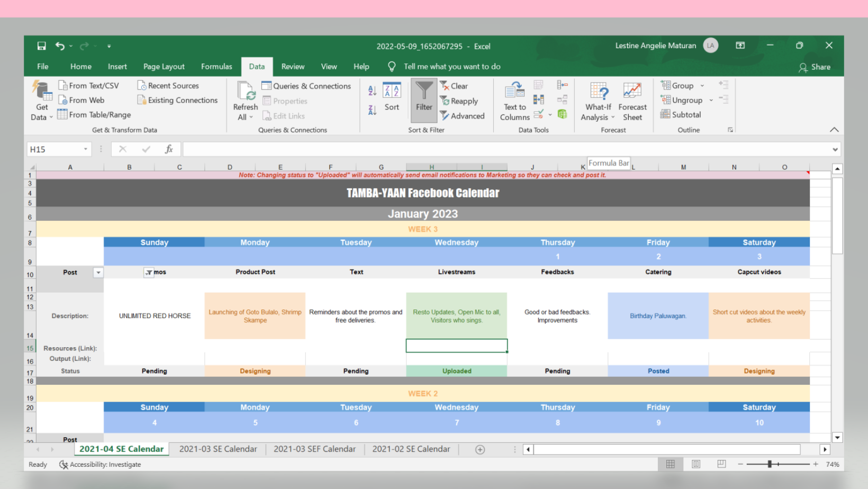Expand the Group dropdown arrow
This screenshot has width=868, height=489.
coord(702,86)
